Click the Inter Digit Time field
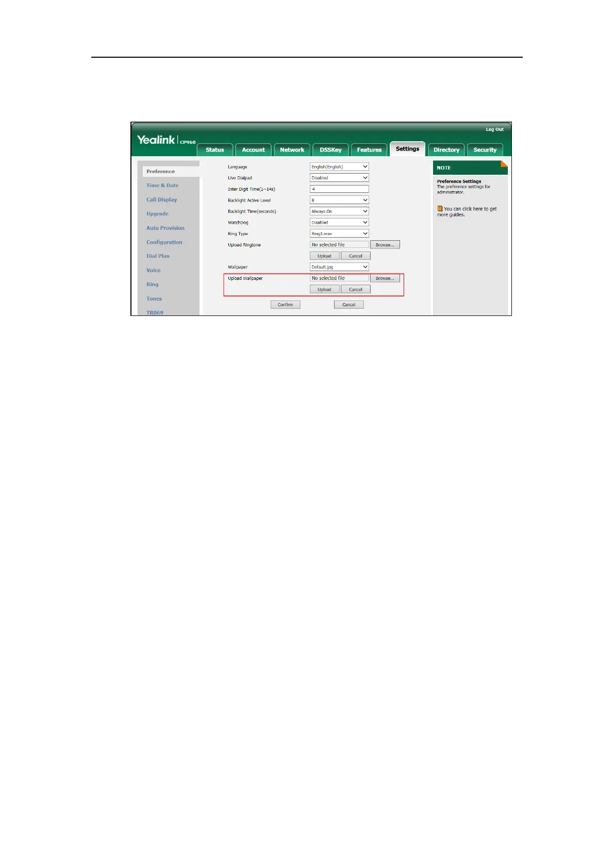Image resolution: width=614 pixels, height=868 pixels. click(x=339, y=189)
